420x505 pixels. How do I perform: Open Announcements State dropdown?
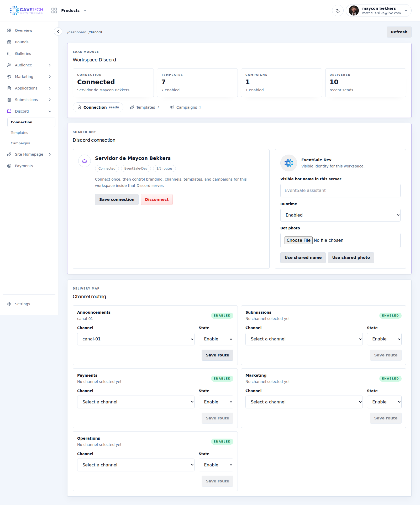coord(216,339)
